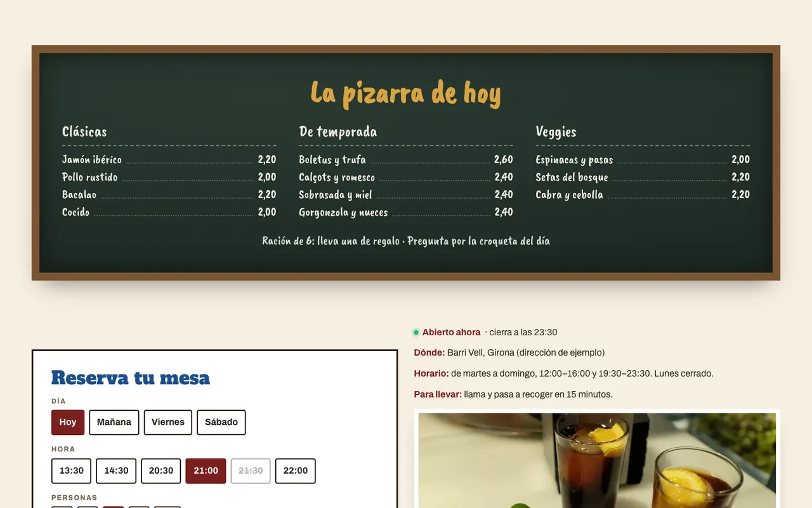Select "Espinacas y pasas" menu item
The height and width of the screenshot is (508, 812).
[574, 160]
